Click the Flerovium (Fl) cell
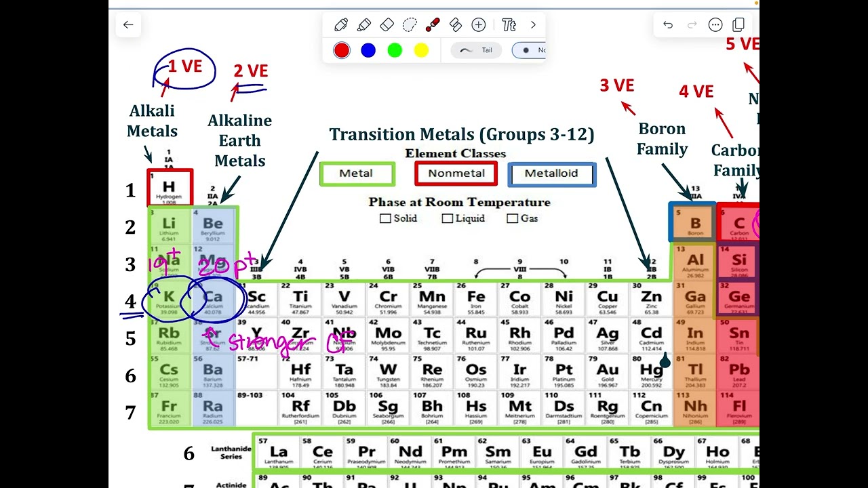The height and width of the screenshot is (488, 868). (738, 409)
